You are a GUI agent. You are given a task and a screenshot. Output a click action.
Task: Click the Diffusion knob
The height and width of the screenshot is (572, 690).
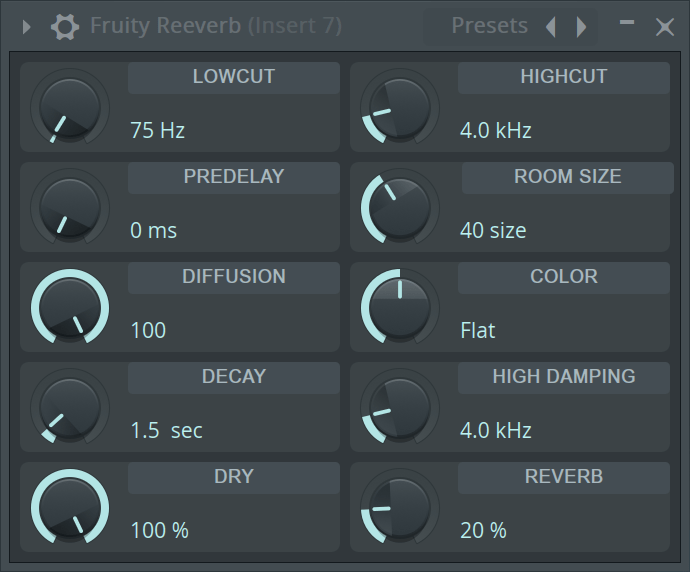[x=70, y=306]
